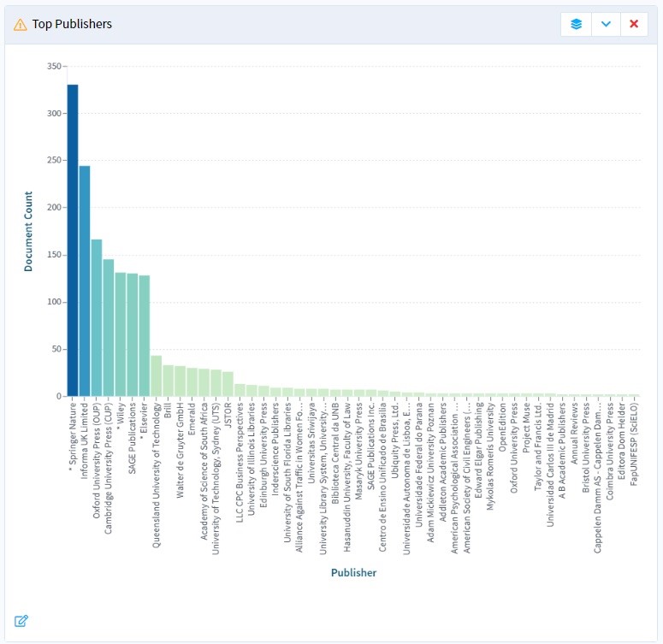Close the Top Publishers panel
Image resolution: width=663 pixels, height=644 pixels.
[634, 24]
